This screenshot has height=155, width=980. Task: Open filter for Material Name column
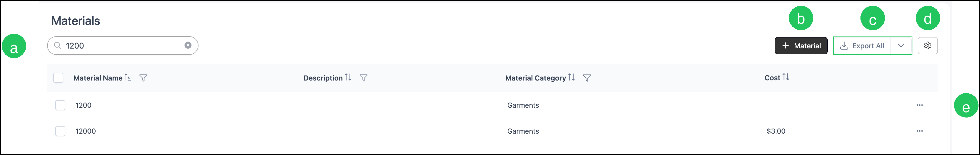click(x=143, y=78)
